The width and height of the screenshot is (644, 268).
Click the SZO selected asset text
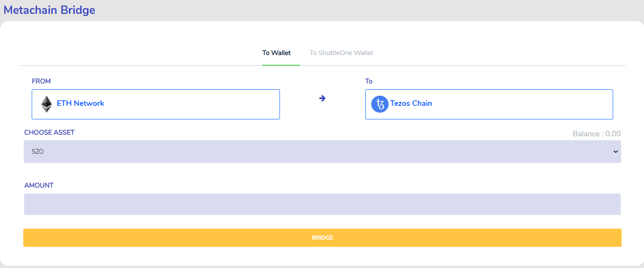pos(38,152)
